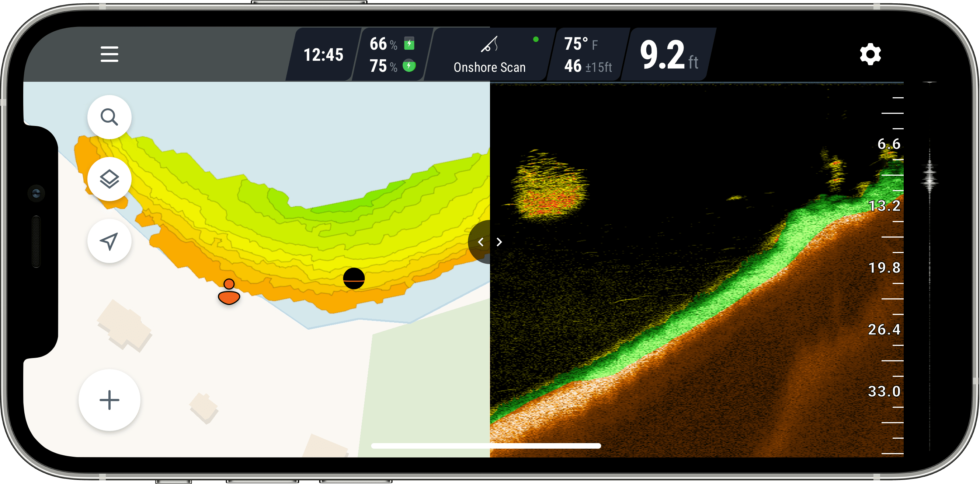Tap the green connection status dot
The width and height of the screenshot is (980, 484).
pyautogui.click(x=536, y=39)
